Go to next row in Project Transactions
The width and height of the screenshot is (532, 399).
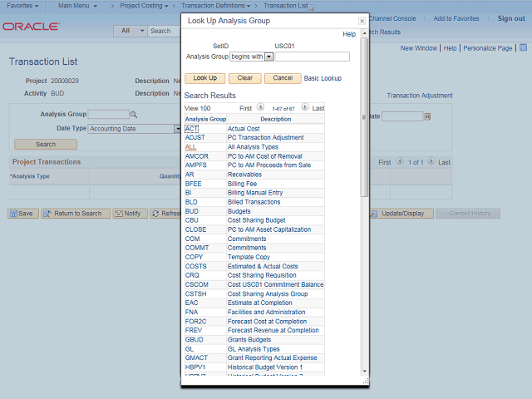431,161
